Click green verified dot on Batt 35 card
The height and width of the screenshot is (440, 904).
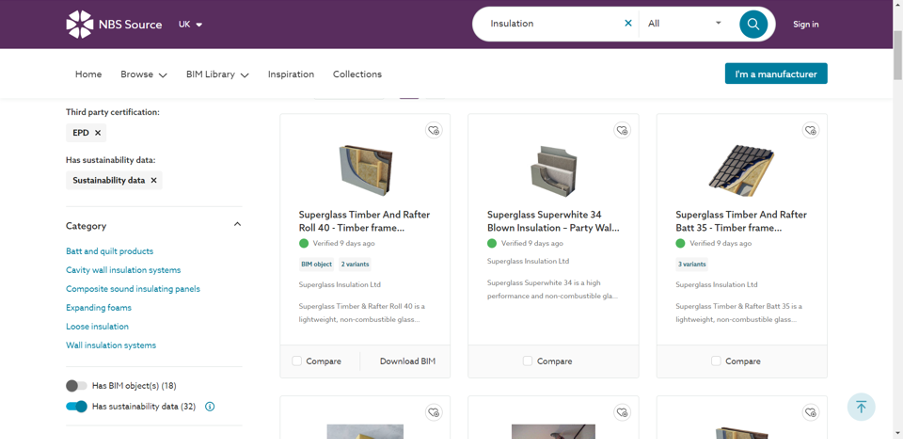tap(680, 243)
